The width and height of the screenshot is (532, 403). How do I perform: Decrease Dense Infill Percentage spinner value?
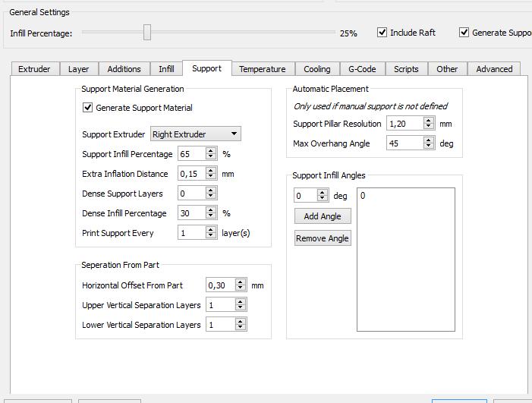(x=211, y=216)
